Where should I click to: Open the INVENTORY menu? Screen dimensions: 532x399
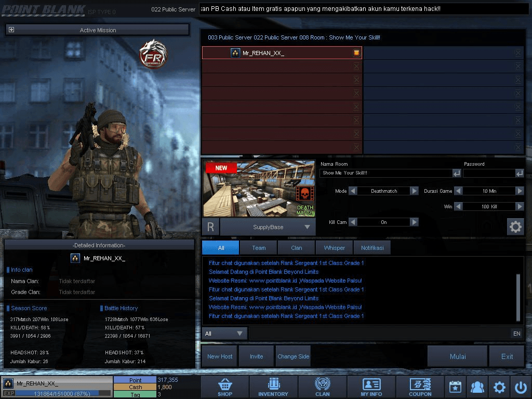pyautogui.click(x=273, y=387)
